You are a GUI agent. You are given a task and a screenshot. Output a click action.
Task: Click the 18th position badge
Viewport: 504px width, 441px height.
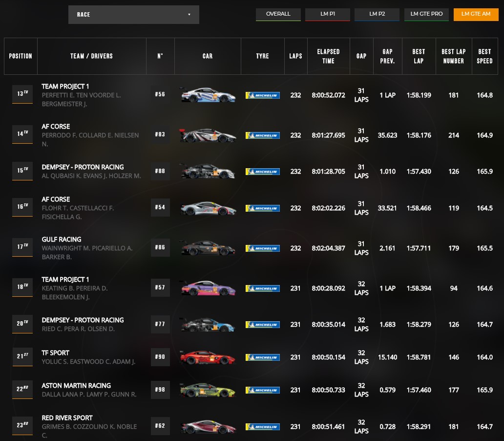[x=22, y=287]
